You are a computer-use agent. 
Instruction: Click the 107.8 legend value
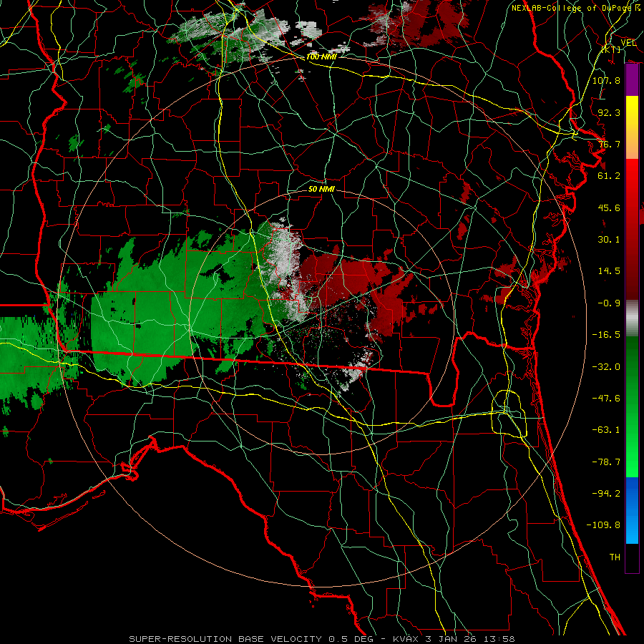point(606,80)
